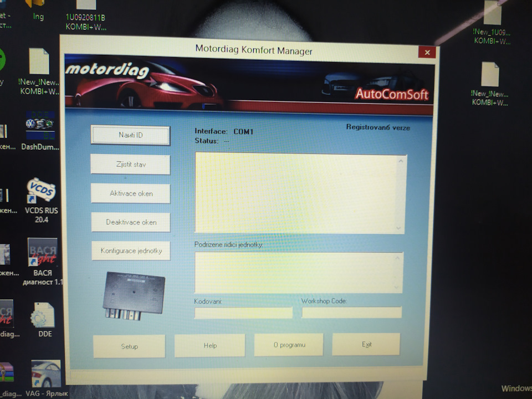
Task: Click the Interface: COM1 text
Action: 224,131
